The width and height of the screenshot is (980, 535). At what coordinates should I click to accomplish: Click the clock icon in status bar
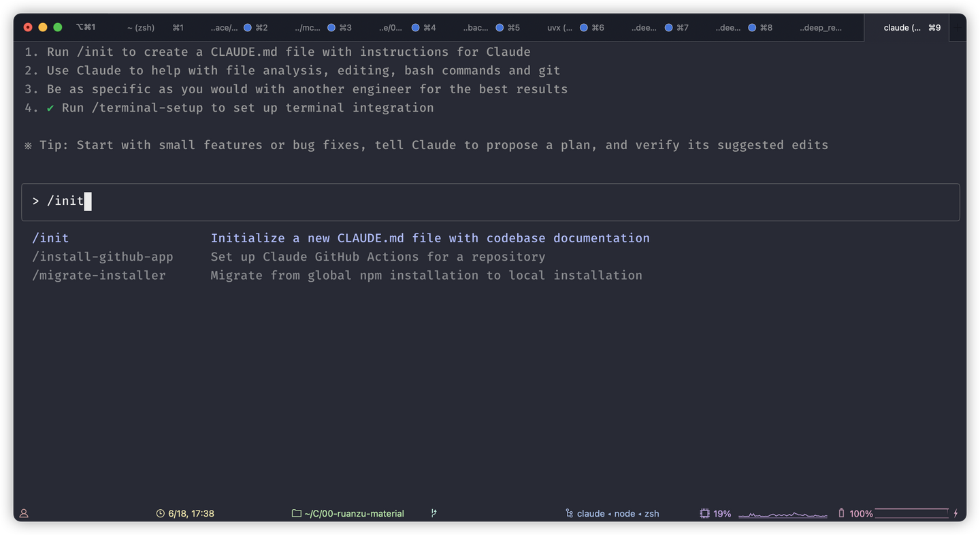pos(160,514)
